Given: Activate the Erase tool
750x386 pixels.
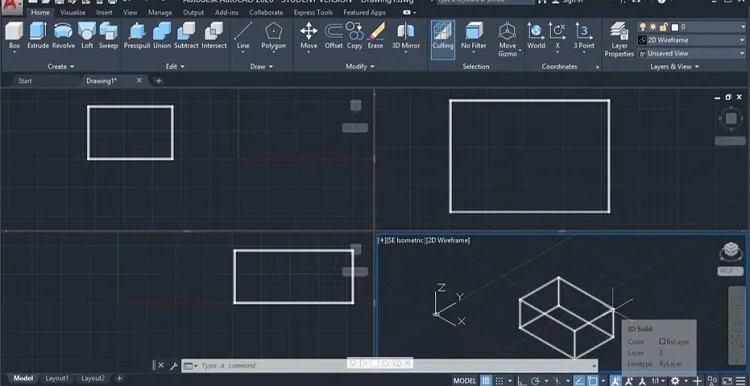Looking at the screenshot, I should (x=375, y=36).
